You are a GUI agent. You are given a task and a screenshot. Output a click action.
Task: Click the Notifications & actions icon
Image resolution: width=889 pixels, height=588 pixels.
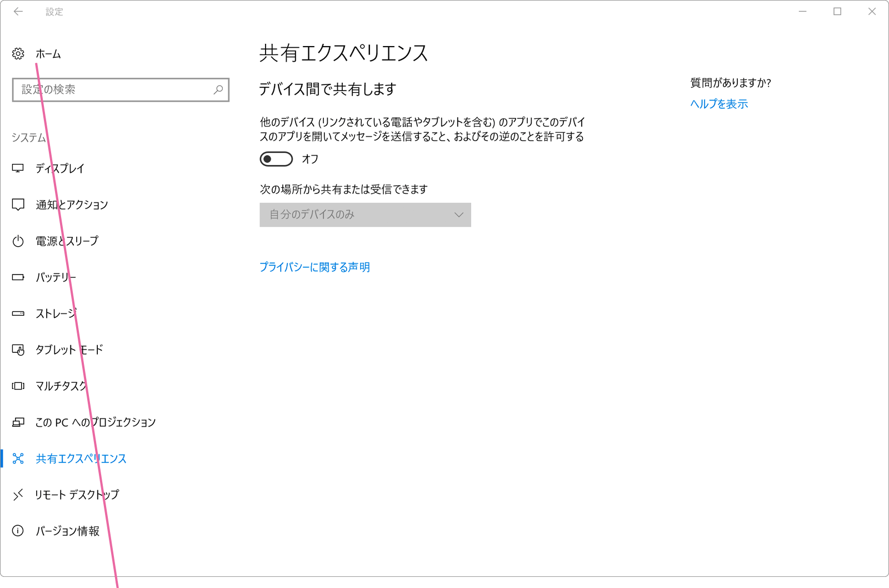pos(18,205)
